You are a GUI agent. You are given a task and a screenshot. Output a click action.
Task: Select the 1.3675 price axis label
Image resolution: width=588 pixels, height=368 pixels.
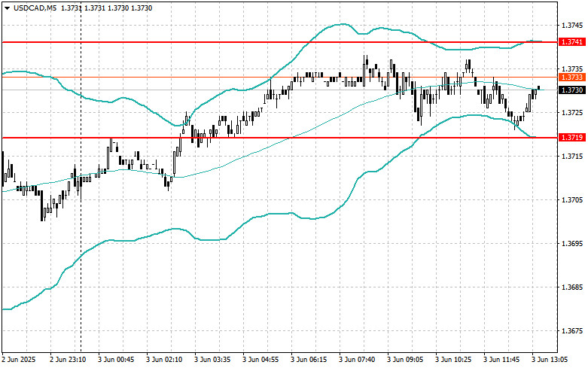click(572, 331)
